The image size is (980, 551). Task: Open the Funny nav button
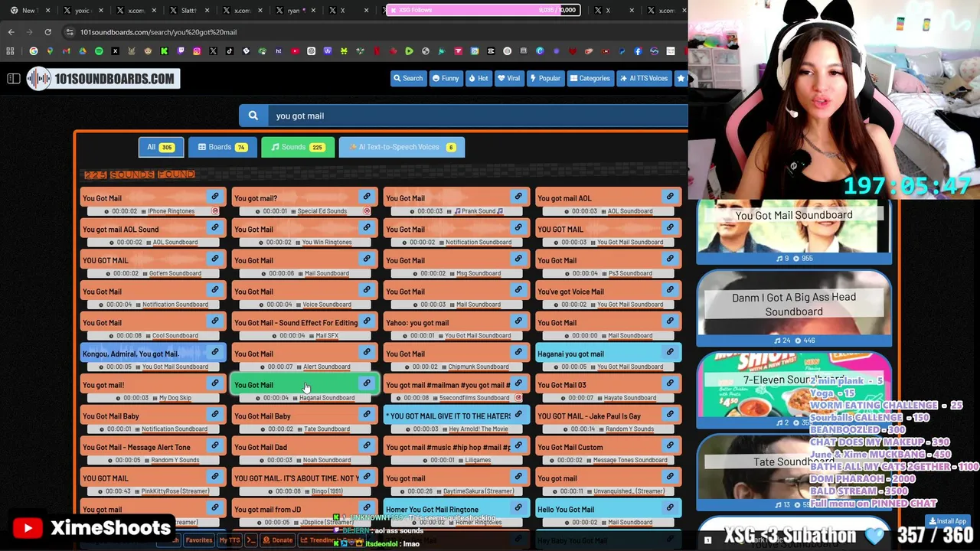tap(446, 78)
